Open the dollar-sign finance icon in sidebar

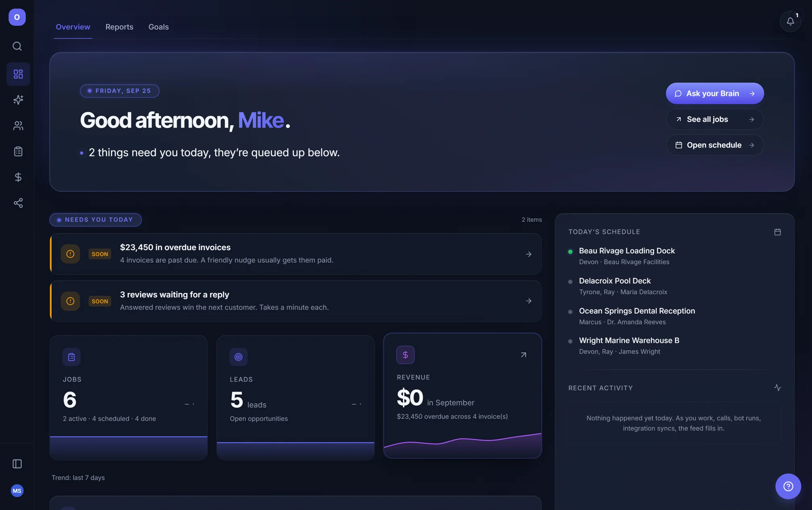(18, 177)
